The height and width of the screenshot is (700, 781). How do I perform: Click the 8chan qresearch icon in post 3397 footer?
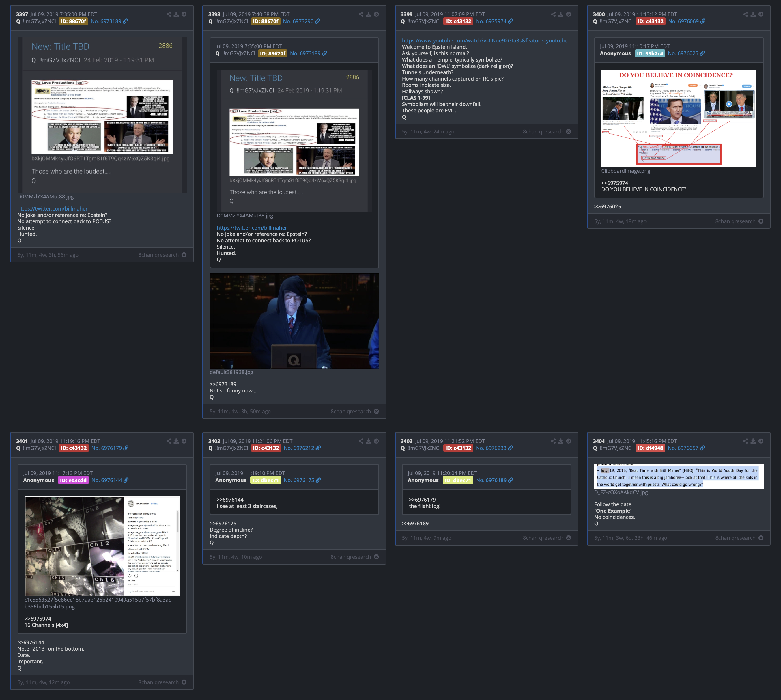click(184, 255)
